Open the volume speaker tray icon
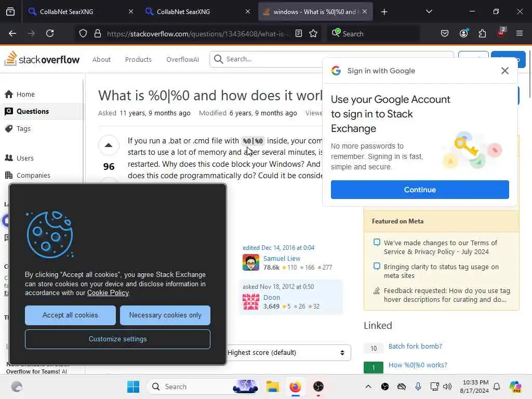 [x=447, y=387]
